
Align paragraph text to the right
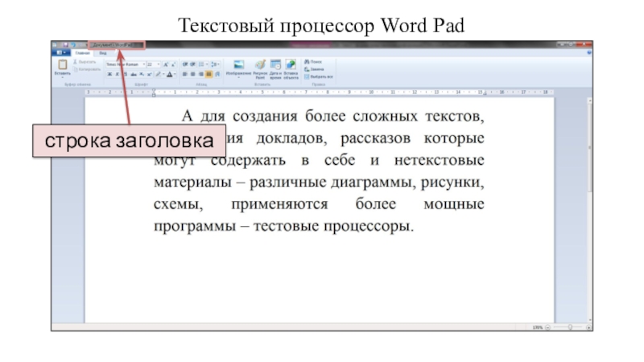[200, 74]
